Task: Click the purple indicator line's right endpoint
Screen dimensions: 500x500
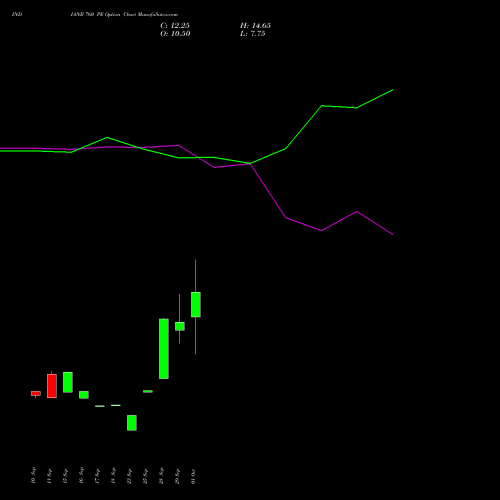Action: tap(393, 234)
